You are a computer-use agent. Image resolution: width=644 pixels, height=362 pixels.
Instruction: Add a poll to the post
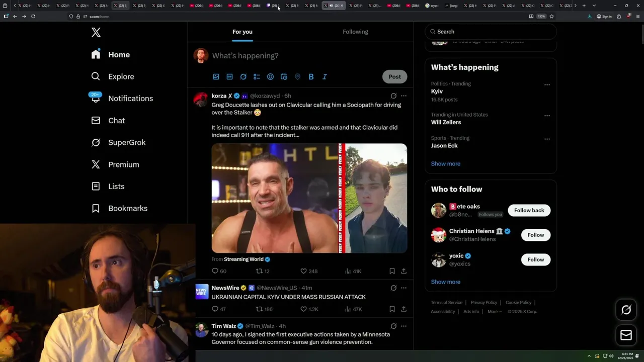pyautogui.click(x=257, y=77)
